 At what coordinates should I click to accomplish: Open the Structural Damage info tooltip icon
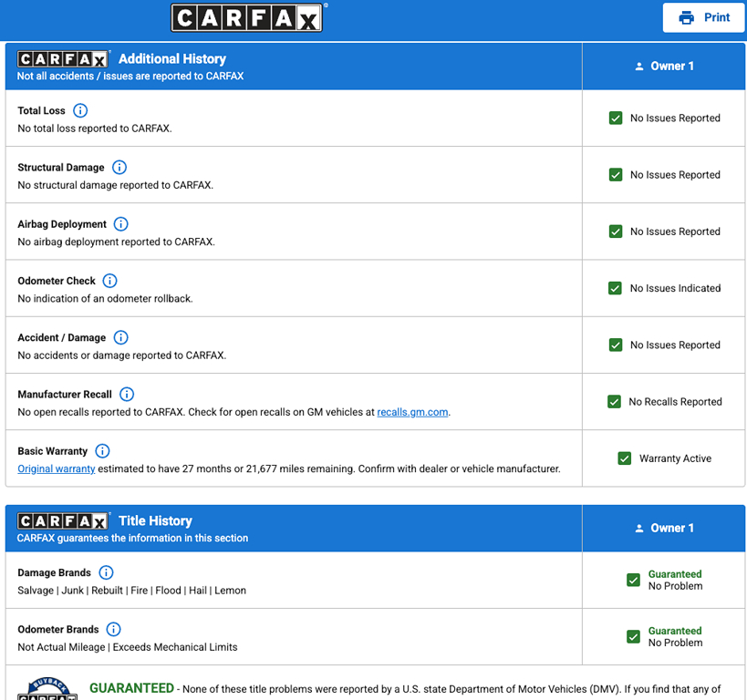tap(119, 168)
